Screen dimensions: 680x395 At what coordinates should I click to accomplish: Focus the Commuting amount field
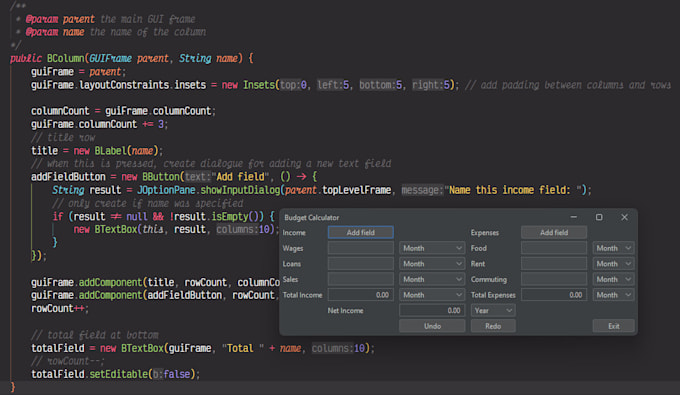(x=554, y=279)
